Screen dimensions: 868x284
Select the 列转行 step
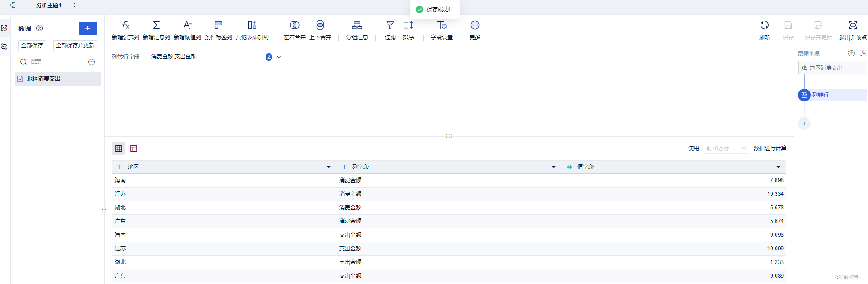832,95
